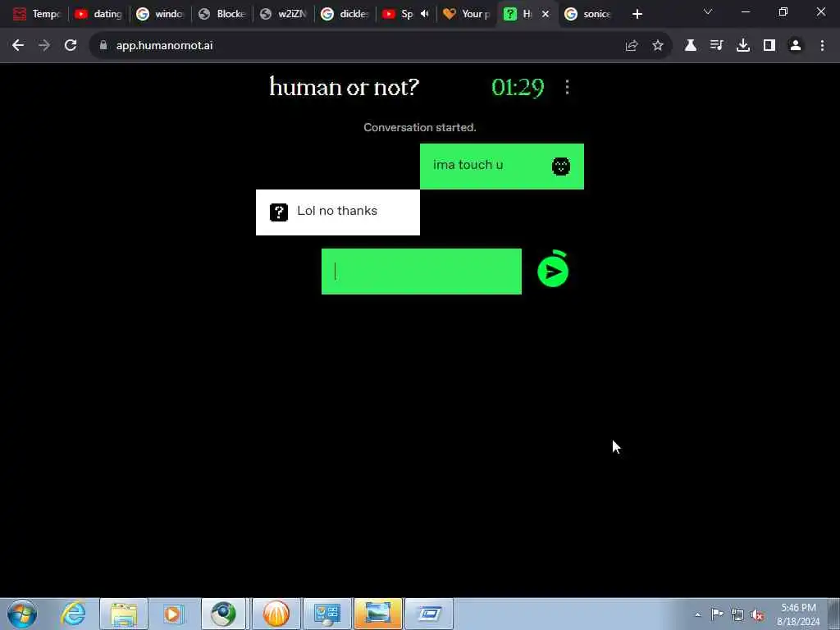
Task: View site lock information icon
Action: [103, 46]
